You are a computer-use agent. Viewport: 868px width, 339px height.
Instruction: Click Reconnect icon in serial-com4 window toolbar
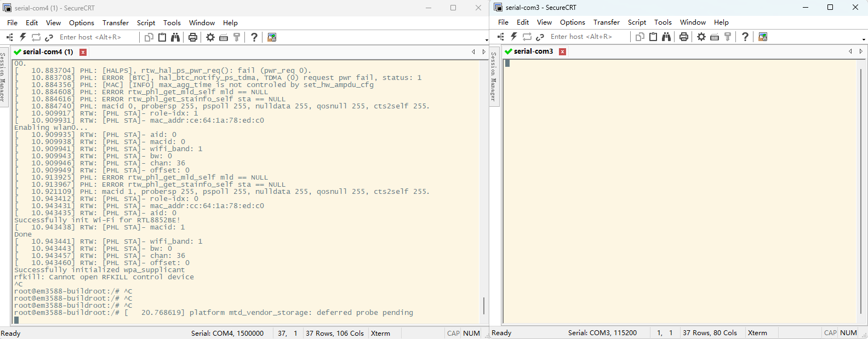pyautogui.click(x=36, y=37)
